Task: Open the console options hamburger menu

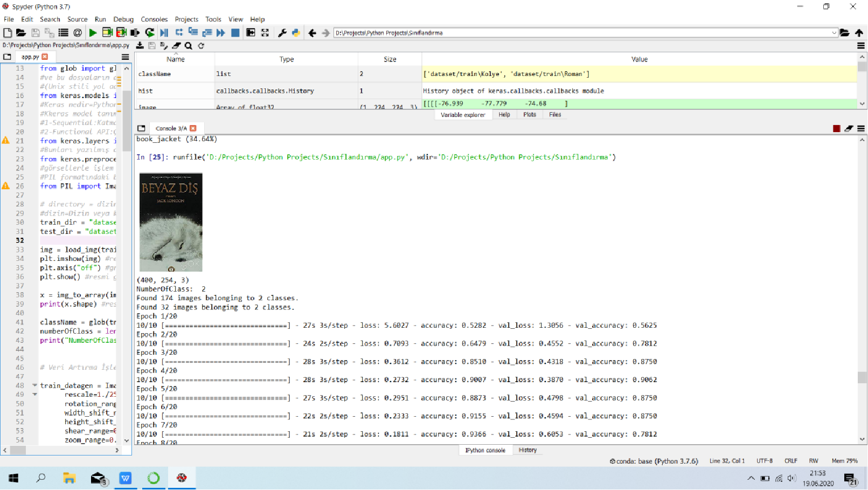Action: click(x=860, y=128)
